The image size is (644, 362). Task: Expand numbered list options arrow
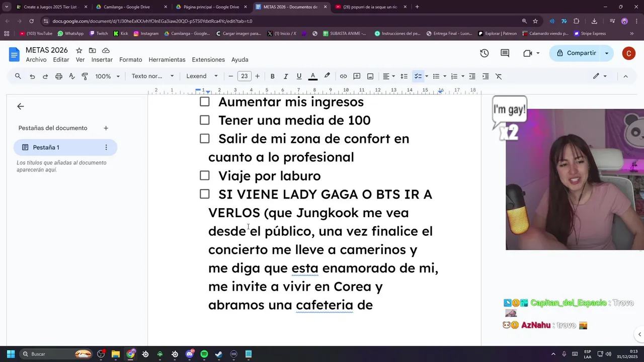point(462,76)
